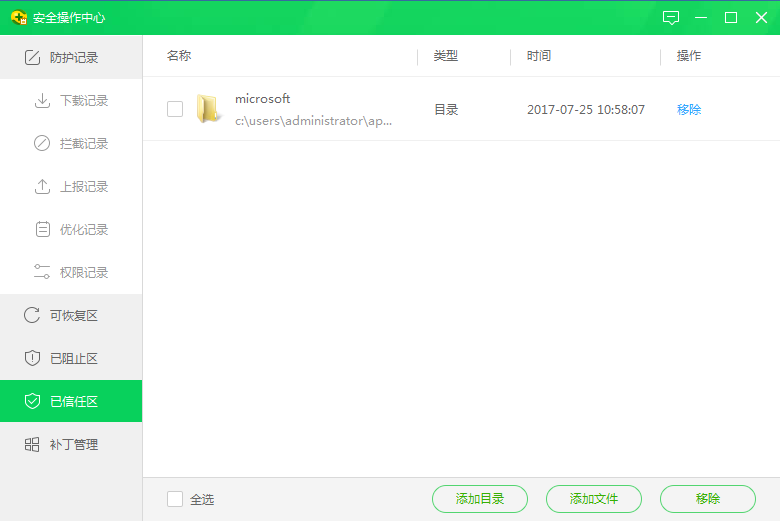This screenshot has height=521, width=780.
Task: Maximize the 安全操作中心 window
Action: (731, 18)
